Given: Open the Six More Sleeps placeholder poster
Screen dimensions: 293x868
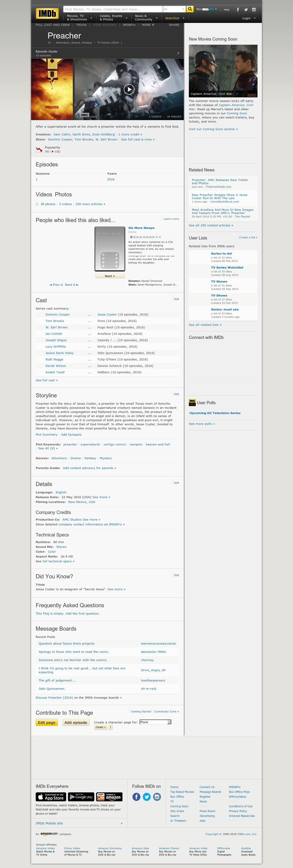Looking at the screenshot, I should pos(110,249).
